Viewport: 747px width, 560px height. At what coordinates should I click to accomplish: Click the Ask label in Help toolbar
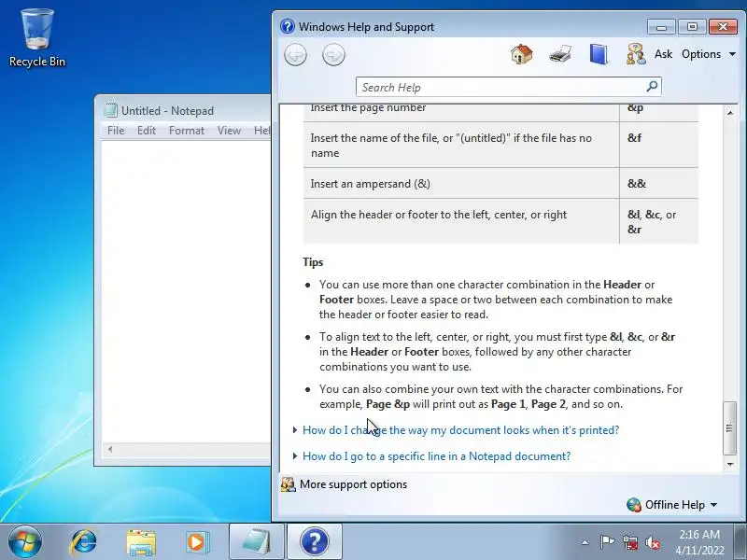(663, 54)
